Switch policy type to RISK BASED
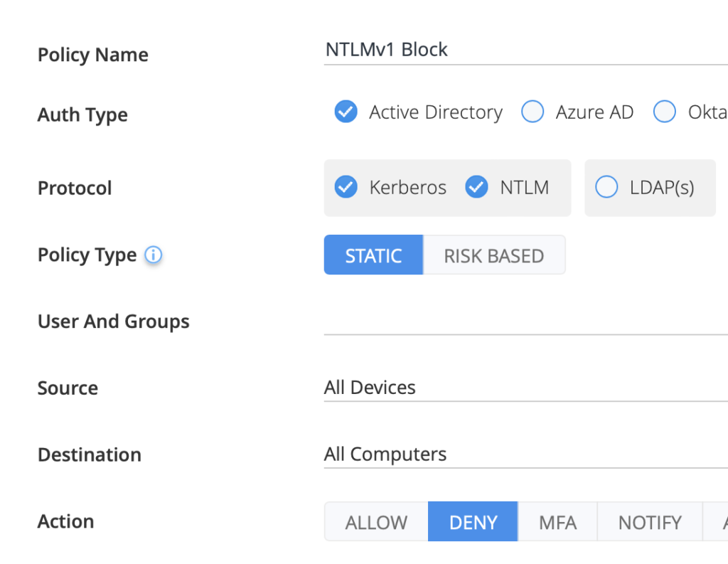 coord(494,255)
